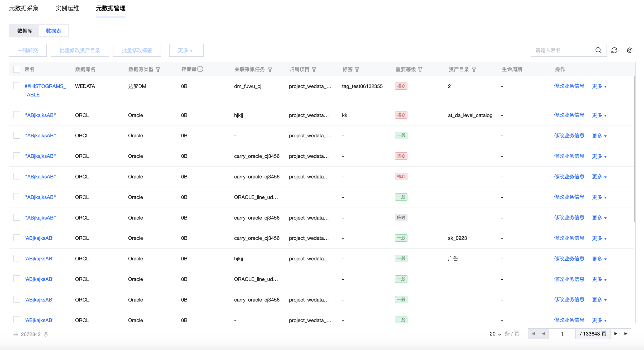Screen dimensions: 644x350
Task: Open the 资产目录 column filter icon
Action: click(x=474, y=70)
